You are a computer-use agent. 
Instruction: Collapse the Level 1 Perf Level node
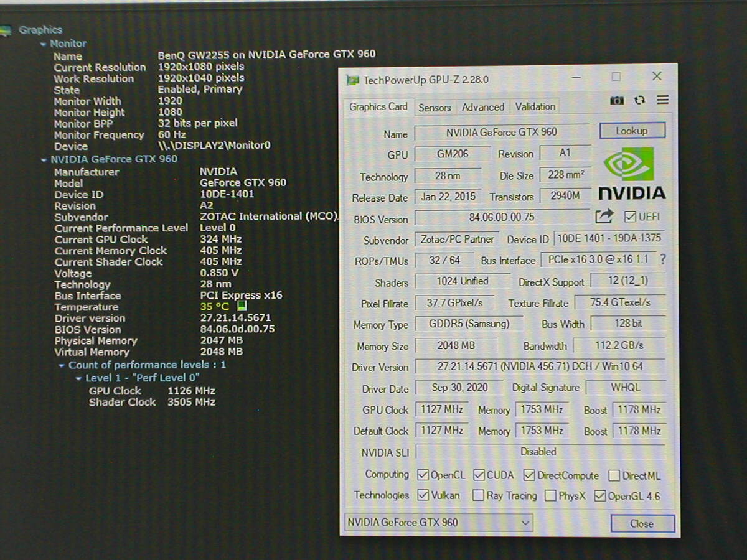click(78, 378)
